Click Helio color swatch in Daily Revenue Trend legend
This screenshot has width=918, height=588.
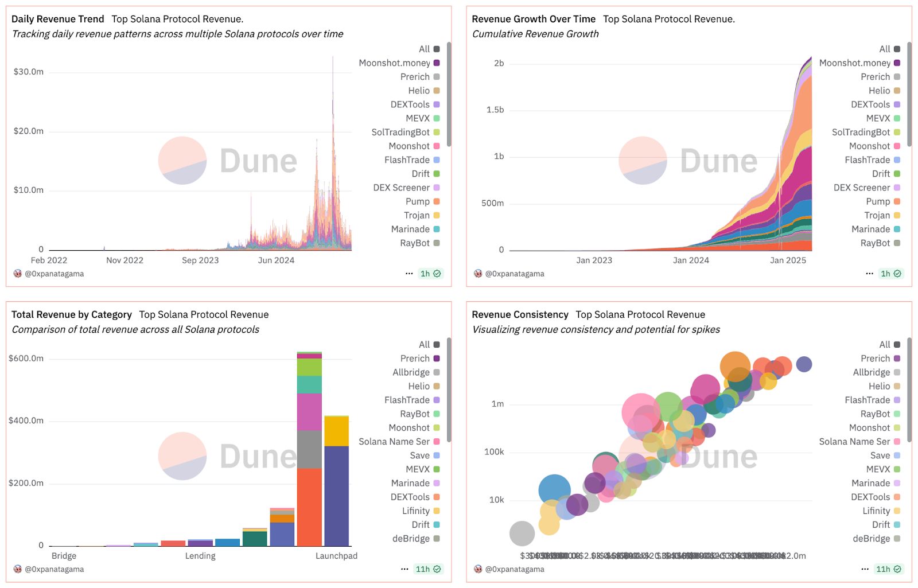[437, 91]
